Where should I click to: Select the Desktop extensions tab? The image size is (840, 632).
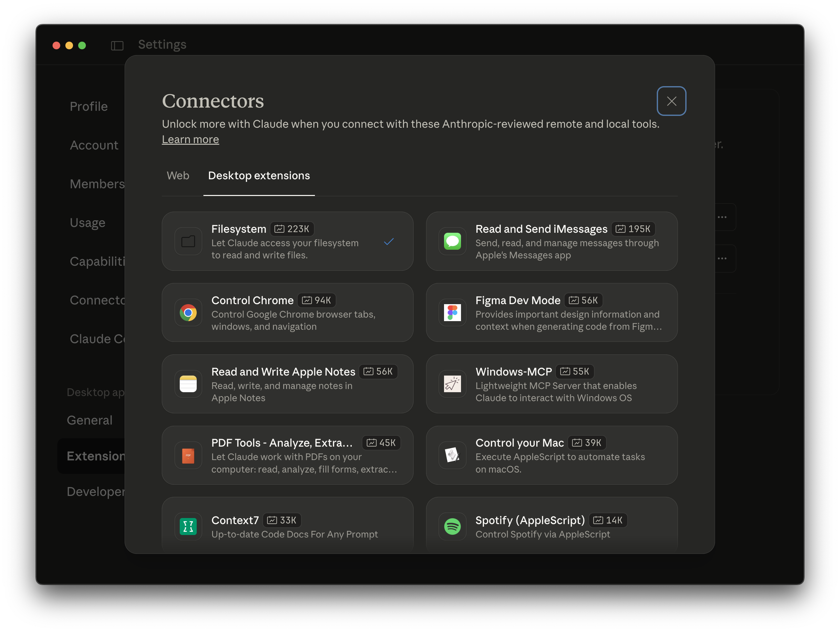259,176
